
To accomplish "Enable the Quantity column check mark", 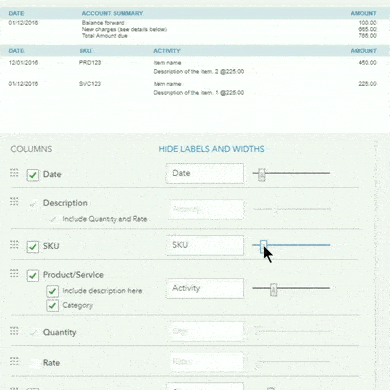I will [x=33, y=333].
